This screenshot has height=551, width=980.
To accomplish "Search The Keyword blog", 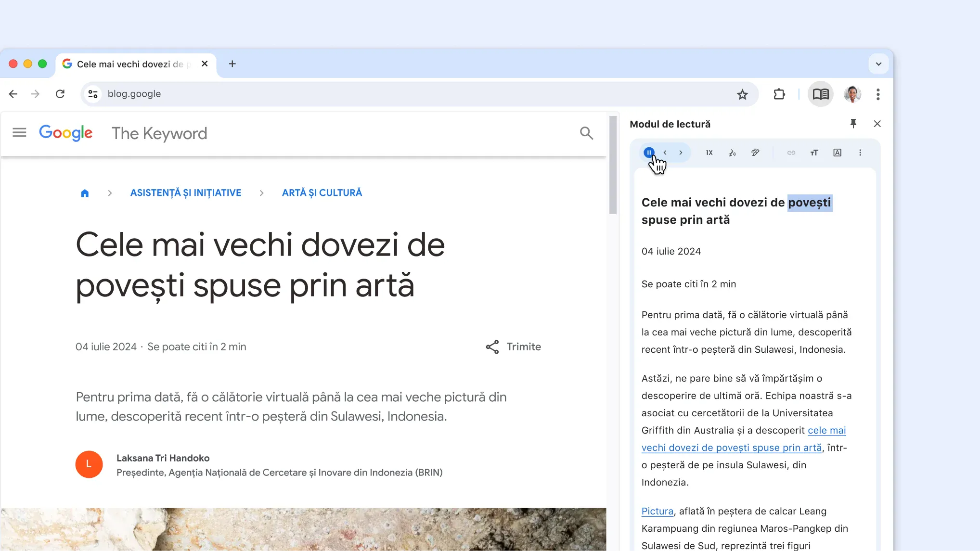I will pos(586,133).
